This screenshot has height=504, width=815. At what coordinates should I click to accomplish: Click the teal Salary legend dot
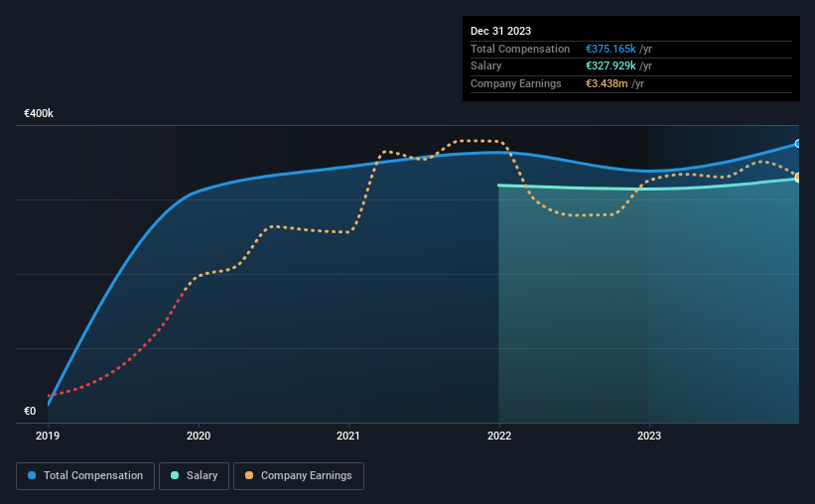(x=175, y=475)
